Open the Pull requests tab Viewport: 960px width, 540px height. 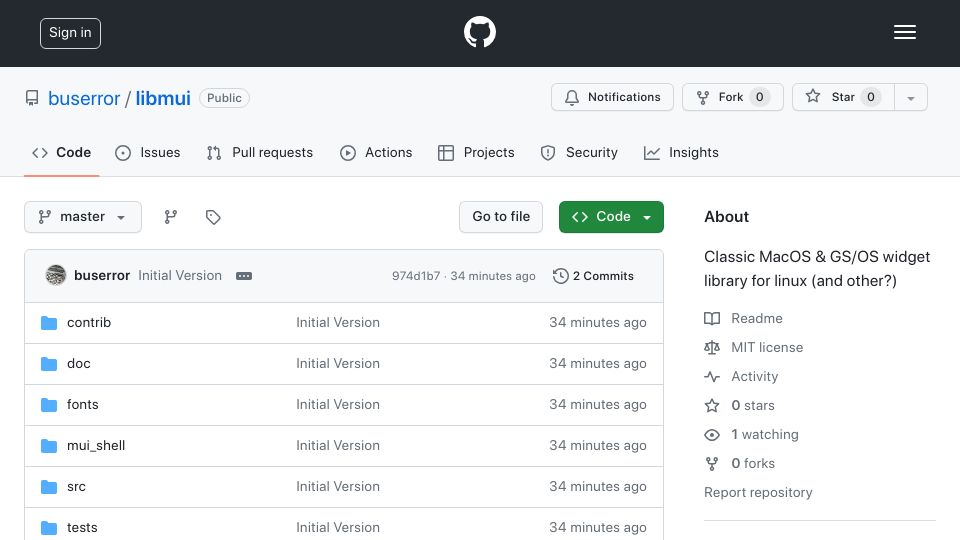coord(260,152)
